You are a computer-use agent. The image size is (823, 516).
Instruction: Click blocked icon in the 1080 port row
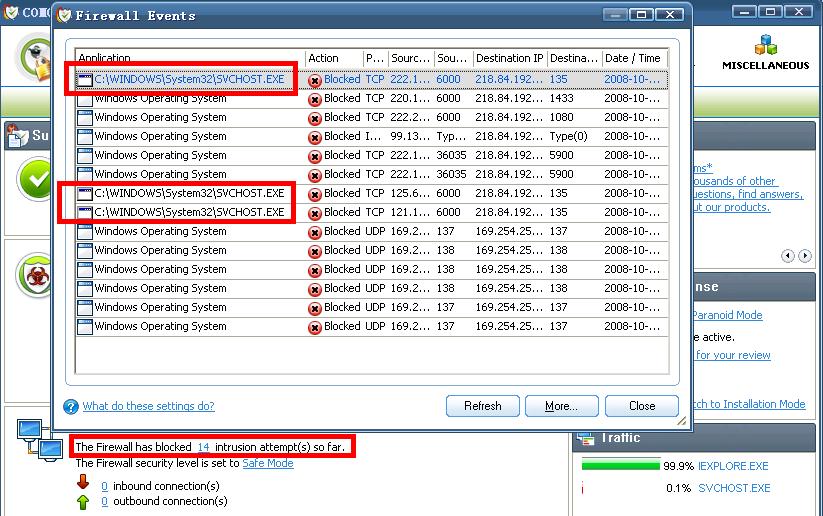(314, 119)
